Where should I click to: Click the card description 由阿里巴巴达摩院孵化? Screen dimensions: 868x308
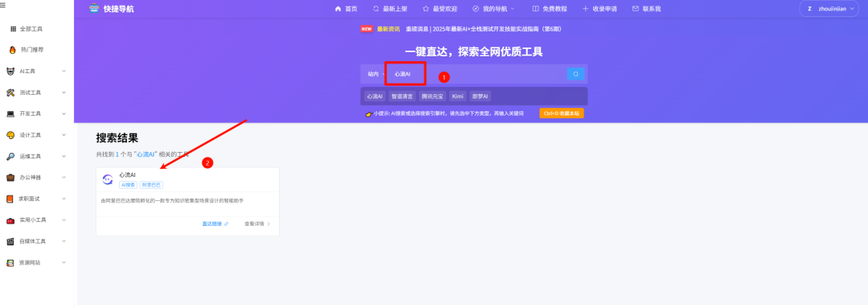click(172, 200)
